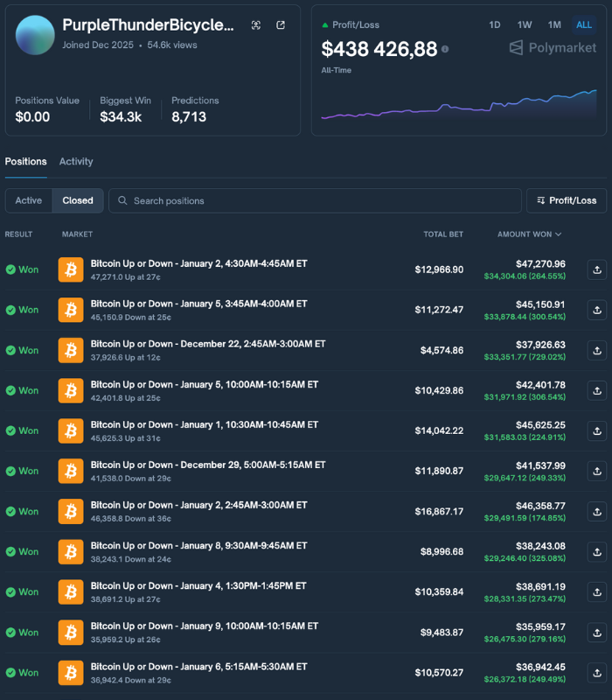The height and width of the screenshot is (700, 612).
Task: Click Bitcoin icon for January 6 market
Action: click(x=71, y=673)
